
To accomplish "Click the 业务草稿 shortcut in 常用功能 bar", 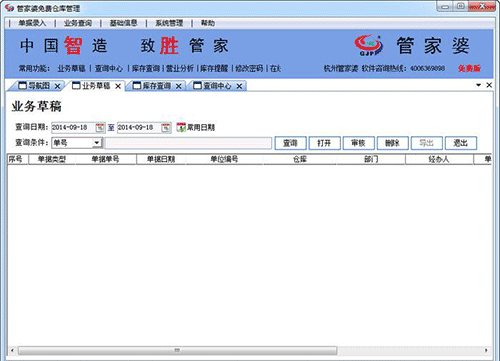I will point(71,68).
